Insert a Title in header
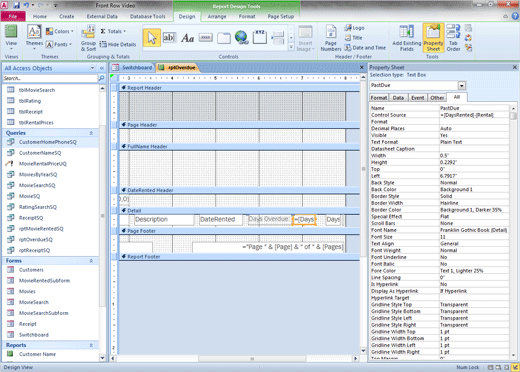This screenshot has width=520, height=372. coord(353,38)
